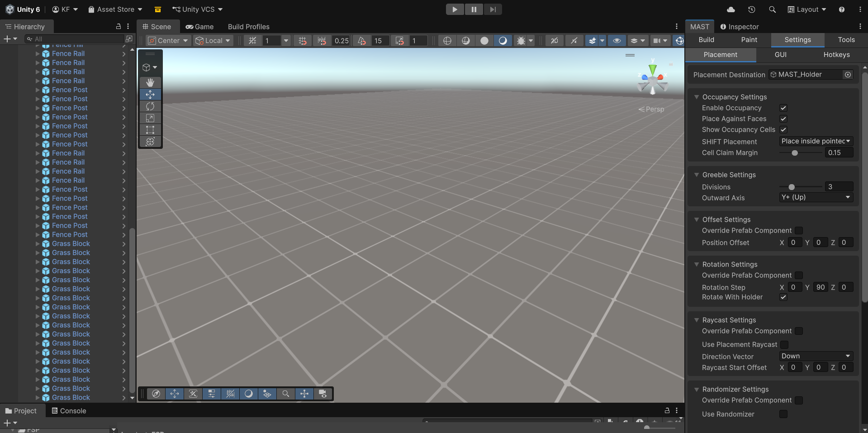Open the help question mark icon
This screenshot has width=868, height=433.
(842, 10)
